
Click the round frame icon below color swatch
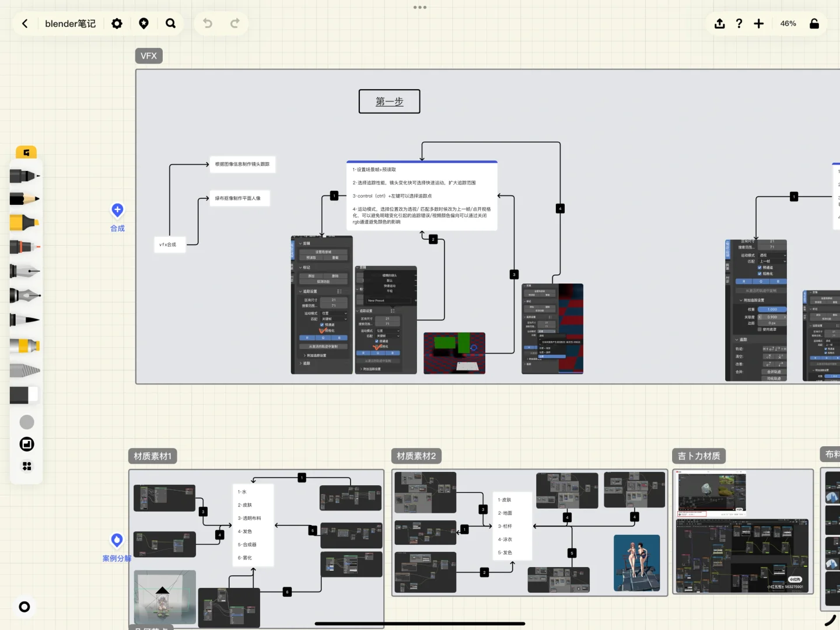pos(27,444)
